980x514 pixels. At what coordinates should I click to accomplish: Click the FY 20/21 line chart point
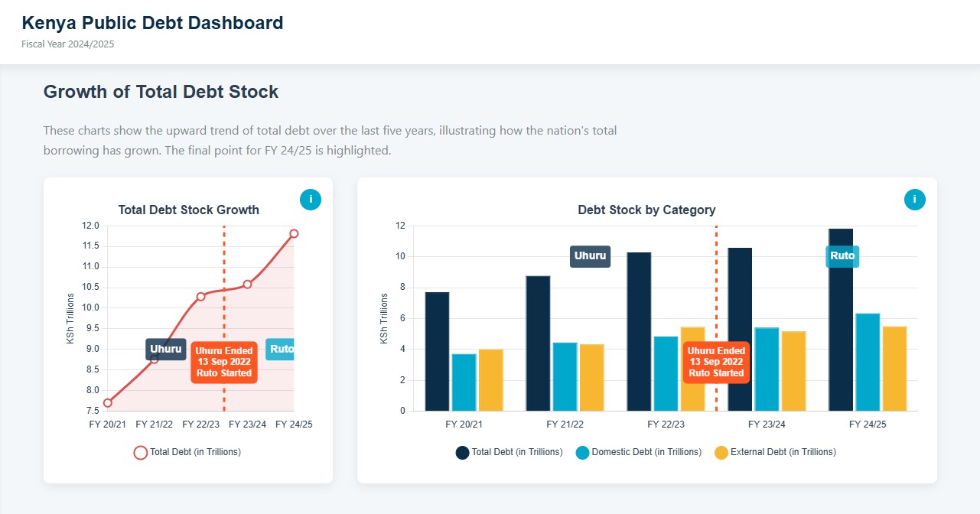[x=108, y=403]
